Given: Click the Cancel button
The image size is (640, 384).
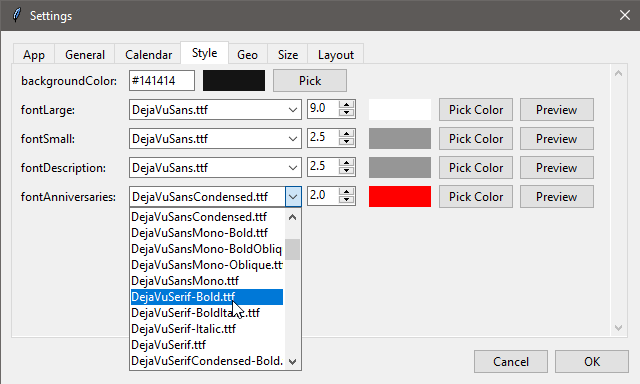Looking at the screenshot, I should tap(511, 362).
